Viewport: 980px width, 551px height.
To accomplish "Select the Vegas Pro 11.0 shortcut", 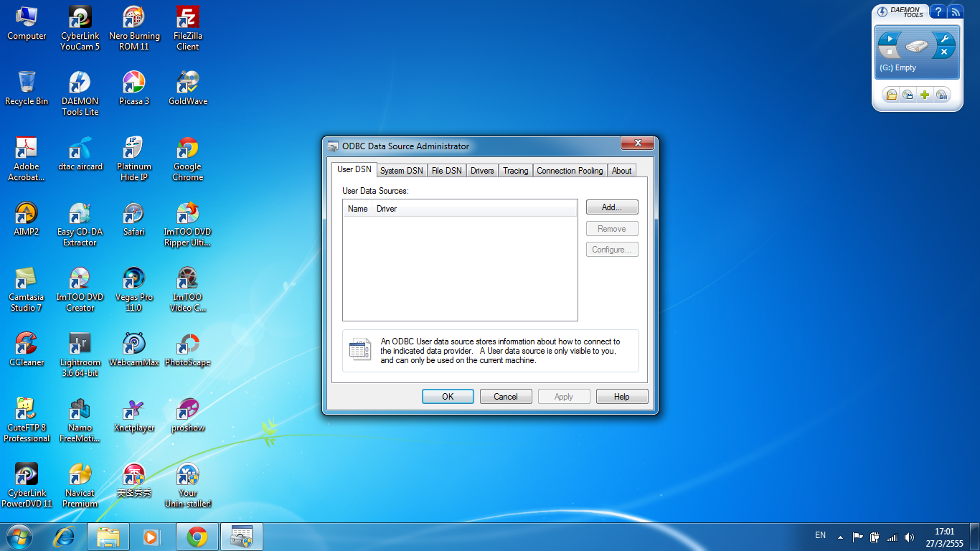I will pos(134,289).
